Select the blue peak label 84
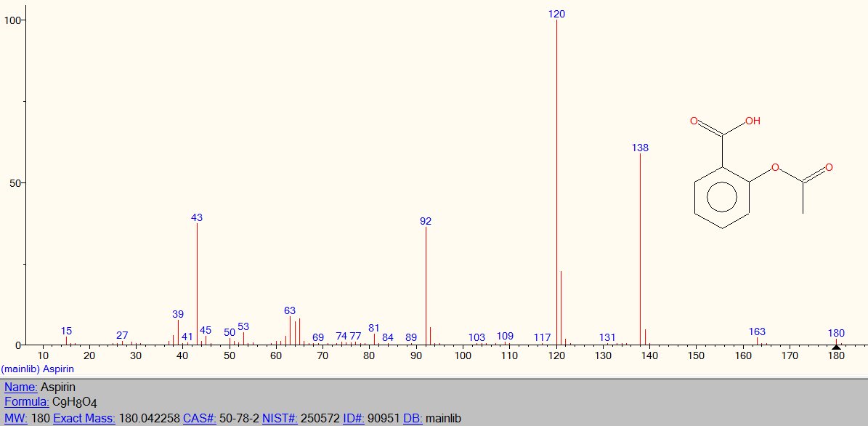Image resolution: width=868 pixels, height=426 pixels. click(387, 337)
